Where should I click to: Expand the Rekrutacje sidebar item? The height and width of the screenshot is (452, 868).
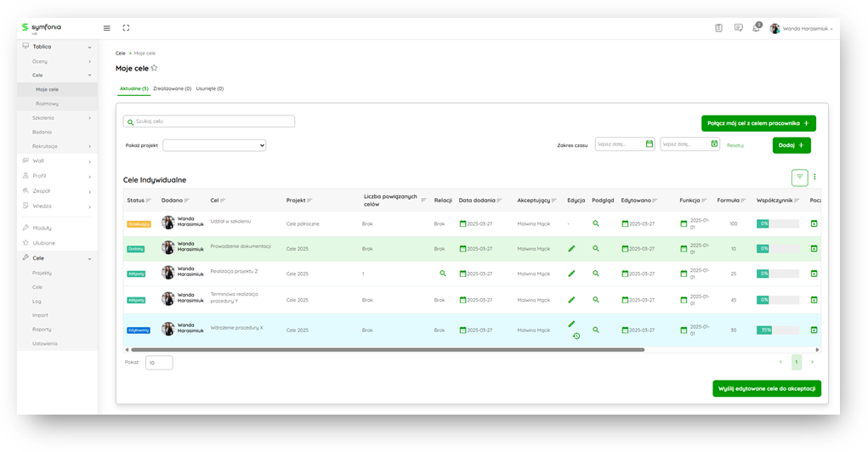89,147
